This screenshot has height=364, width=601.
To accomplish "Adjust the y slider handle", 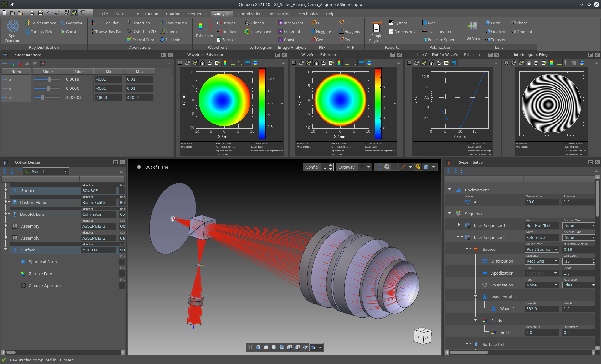I will (48, 88).
